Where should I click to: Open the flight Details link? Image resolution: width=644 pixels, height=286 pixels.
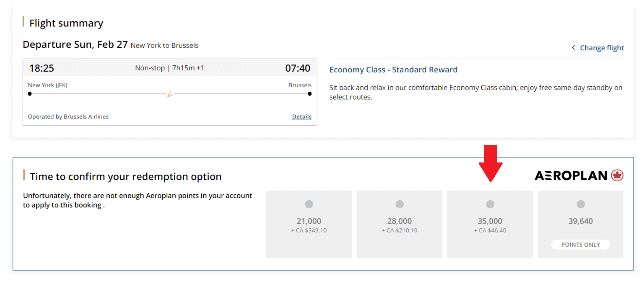click(x=301, y=116)
